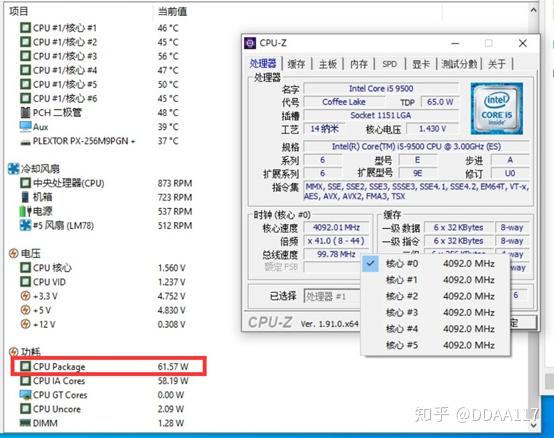Click the +3.3 V voltage icon
The height and width of the screenshot is (438, 554).
click(x=25, y=296)
